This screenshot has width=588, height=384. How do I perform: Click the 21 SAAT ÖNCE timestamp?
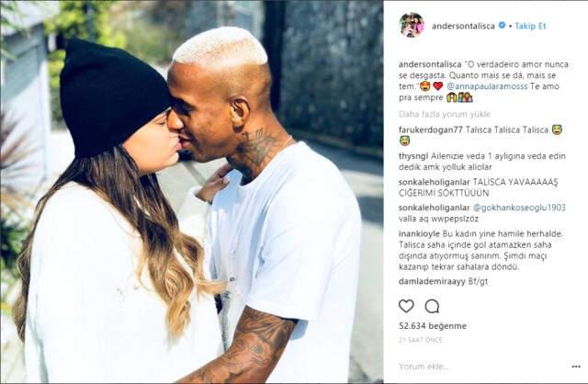point(421,340)
